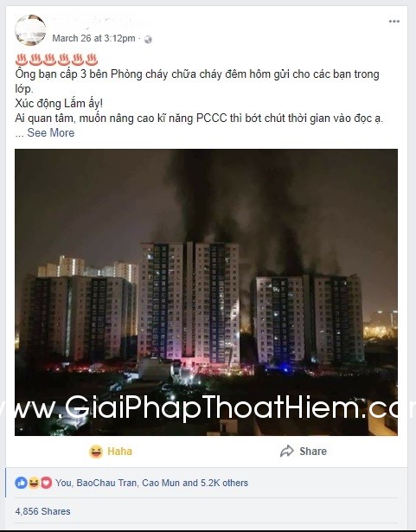Expand the post with See More
This screenshot has width=416, height=532.
click(50, 132)
